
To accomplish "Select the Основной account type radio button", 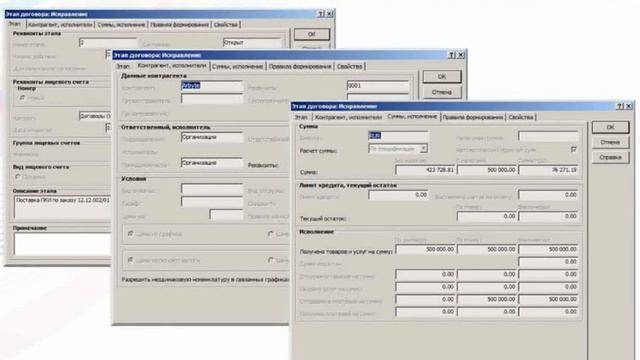I will pos(18,177).
